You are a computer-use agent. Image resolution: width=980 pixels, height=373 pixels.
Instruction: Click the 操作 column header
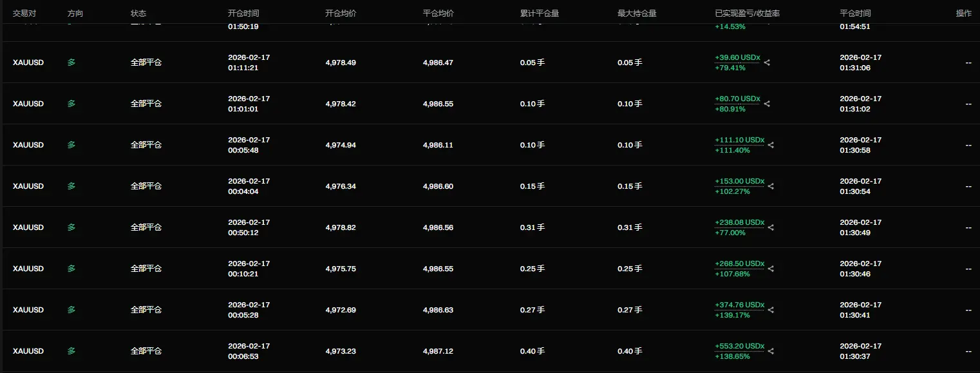(x=963, y=13)
